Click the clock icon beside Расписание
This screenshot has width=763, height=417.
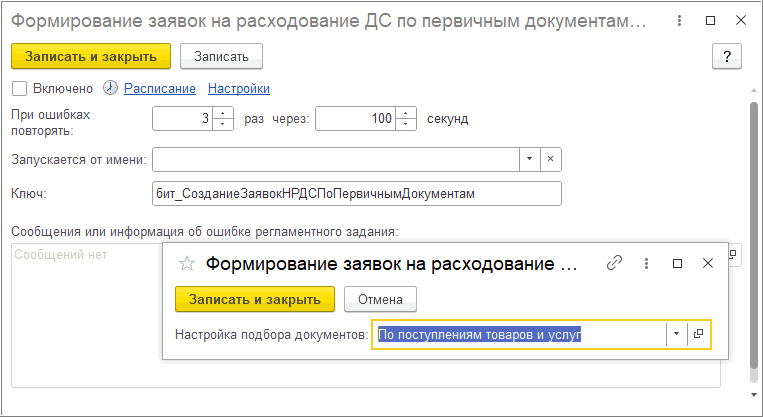[111, 88]
